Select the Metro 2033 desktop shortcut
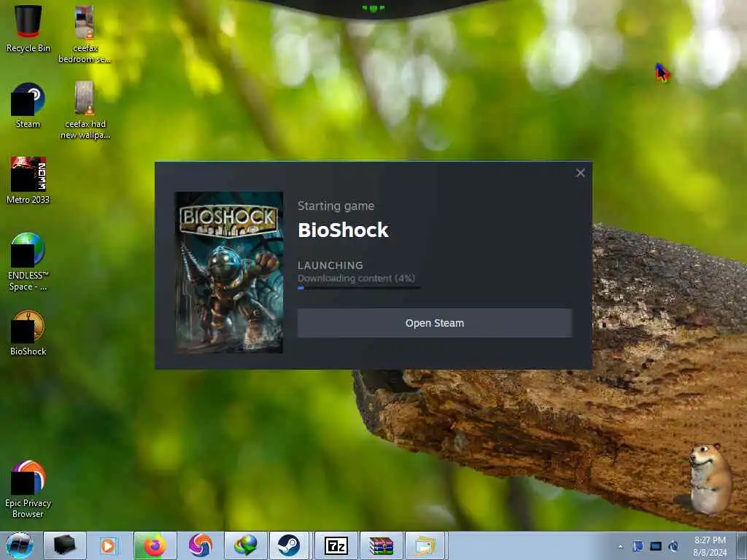Viewport: 747px width, 560px height. coord(28,181)
